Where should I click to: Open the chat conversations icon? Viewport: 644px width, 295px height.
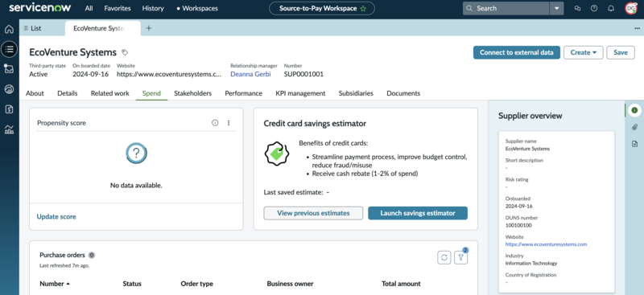pos(578,8)
